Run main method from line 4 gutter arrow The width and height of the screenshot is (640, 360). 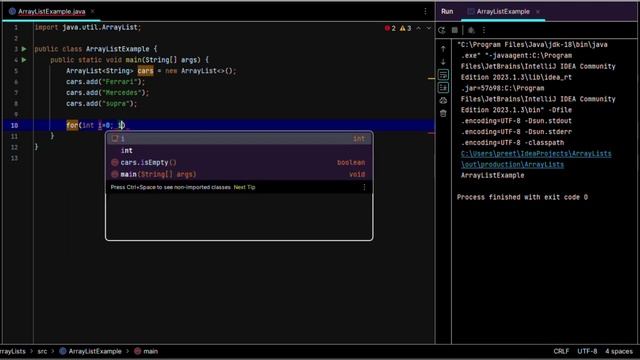[x=24, y=60]
